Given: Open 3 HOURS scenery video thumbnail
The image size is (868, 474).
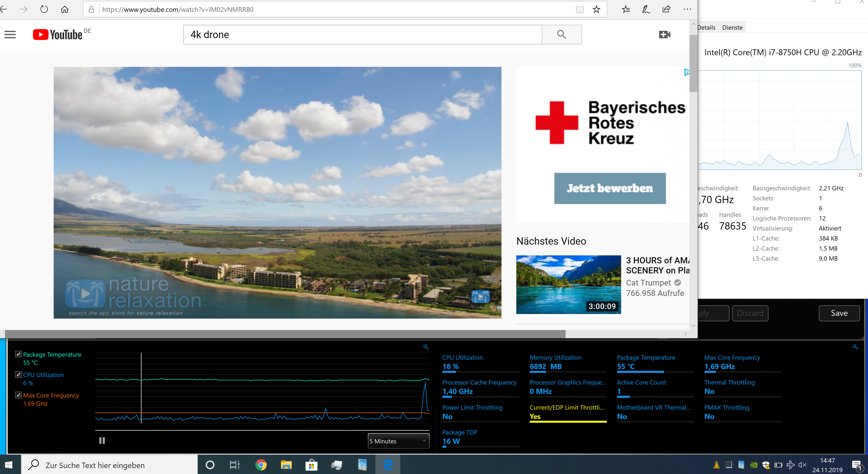Looking at the screenshot, I should (x=568, y=284).
